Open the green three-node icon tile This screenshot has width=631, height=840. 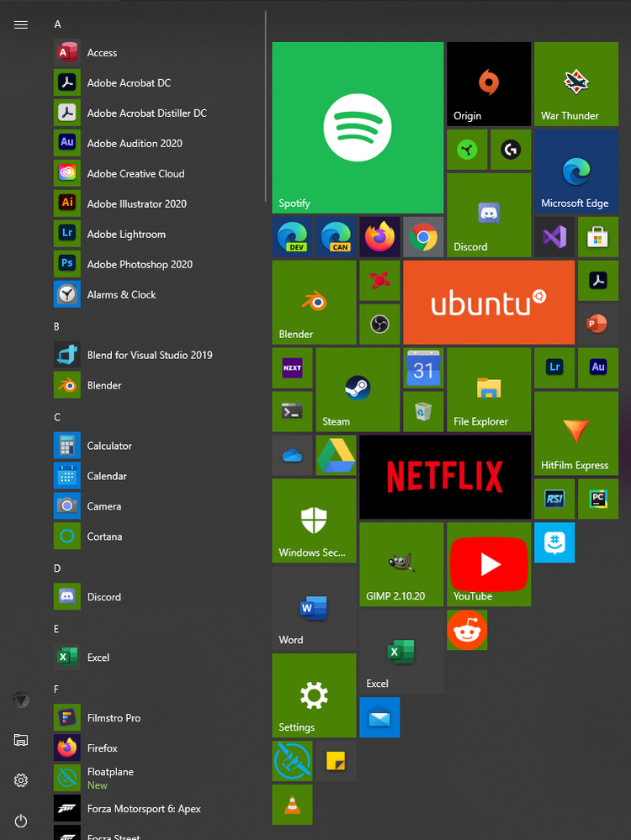[467, 150]
